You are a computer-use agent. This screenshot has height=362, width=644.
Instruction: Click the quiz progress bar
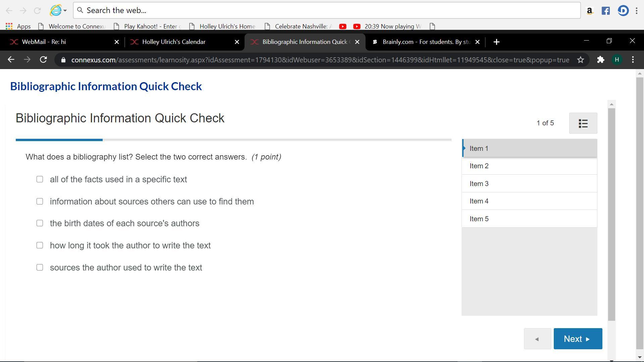point(233,140)
